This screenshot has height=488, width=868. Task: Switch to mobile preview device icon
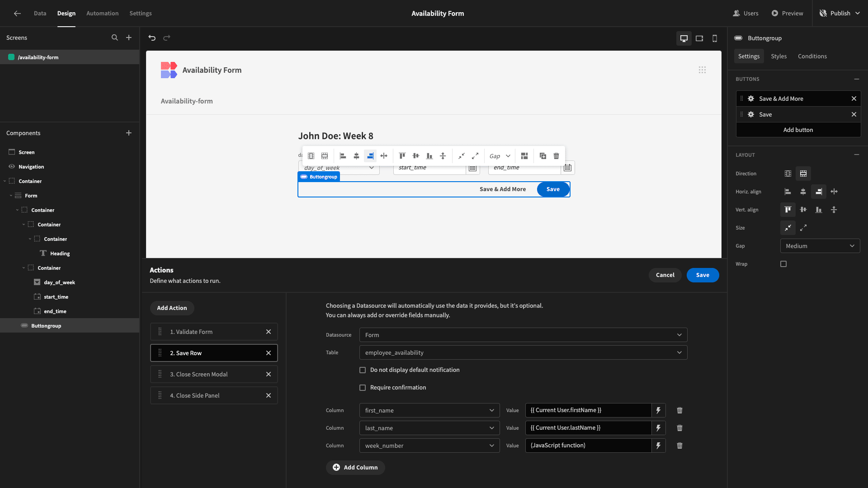(715, 38)
